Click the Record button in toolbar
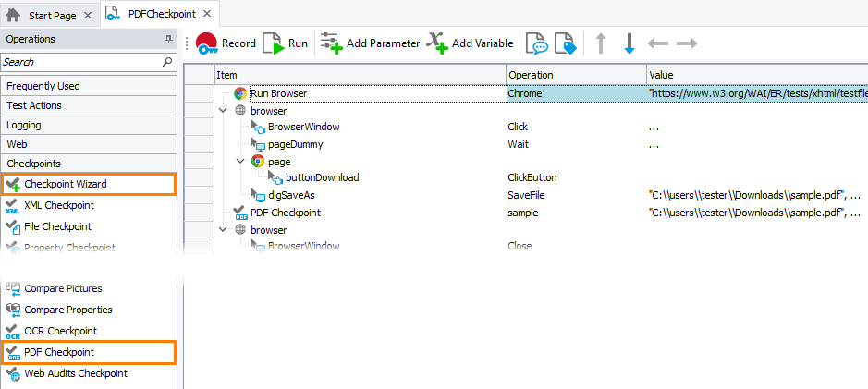This screenshot has height=389, width=868. click(226, 43)
